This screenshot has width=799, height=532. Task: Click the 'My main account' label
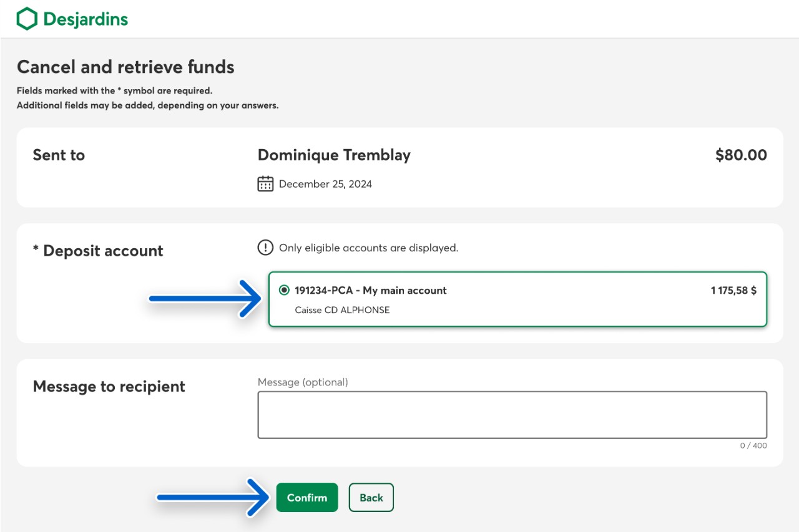coord(404,290)
